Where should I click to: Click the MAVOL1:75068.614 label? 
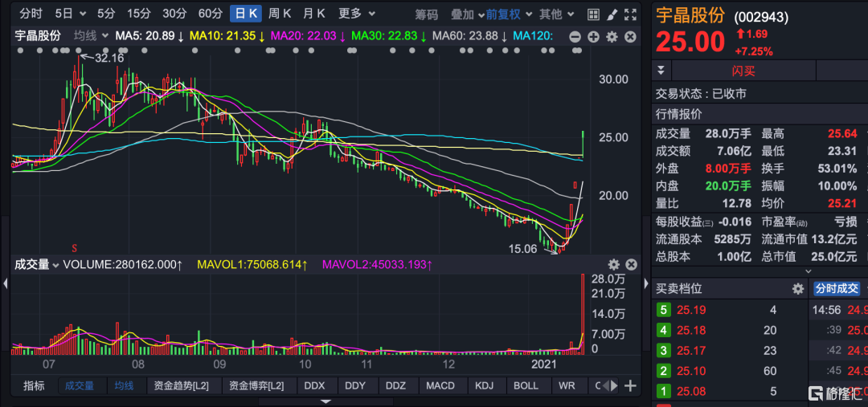(253, 265)
